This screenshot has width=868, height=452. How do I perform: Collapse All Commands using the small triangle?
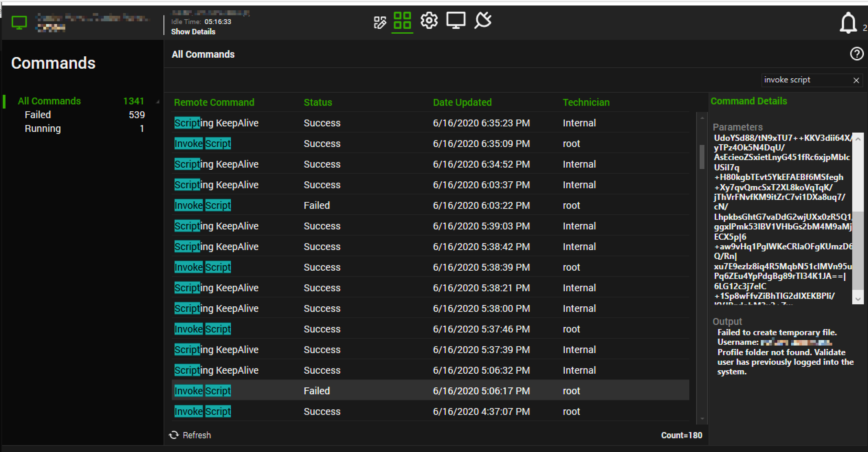[158, 102]
